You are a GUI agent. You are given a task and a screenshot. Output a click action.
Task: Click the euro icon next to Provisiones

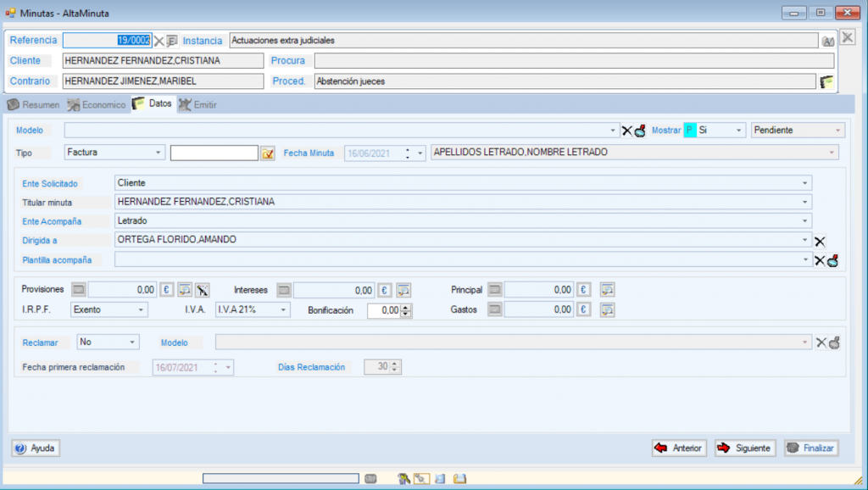point(166,290)
